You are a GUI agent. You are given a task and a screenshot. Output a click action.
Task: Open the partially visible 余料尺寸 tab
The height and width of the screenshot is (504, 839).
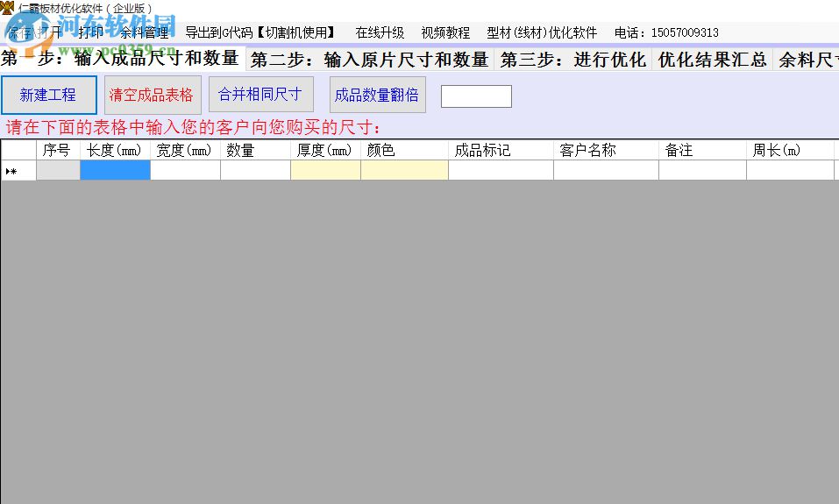pos(807,60)
